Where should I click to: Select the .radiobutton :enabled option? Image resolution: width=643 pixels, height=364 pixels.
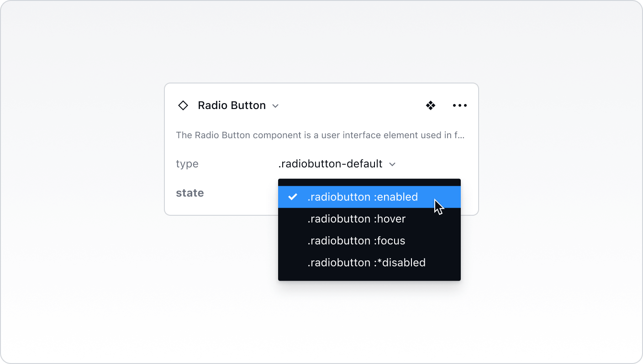click(x=362, y=197)
